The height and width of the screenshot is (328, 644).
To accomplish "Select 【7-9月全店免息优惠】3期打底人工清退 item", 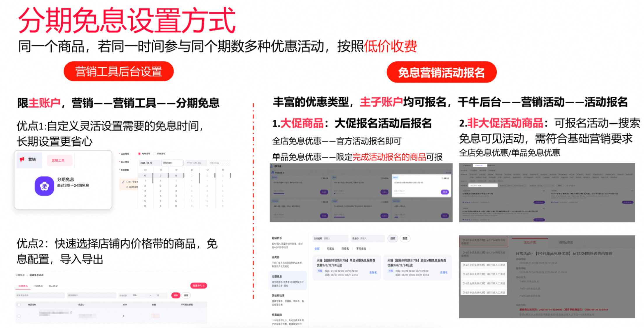I will pyautogui.click(x=484, y=265).
